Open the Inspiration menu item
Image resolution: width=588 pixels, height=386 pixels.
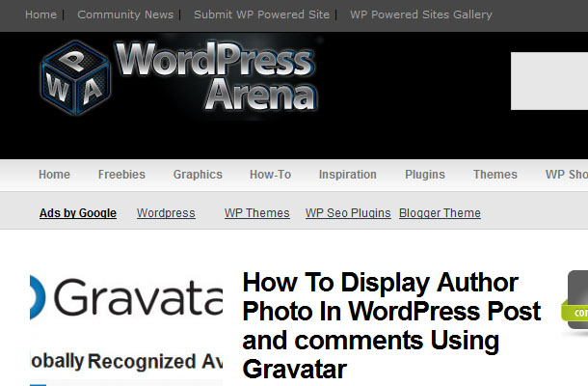tap(348, 175)
